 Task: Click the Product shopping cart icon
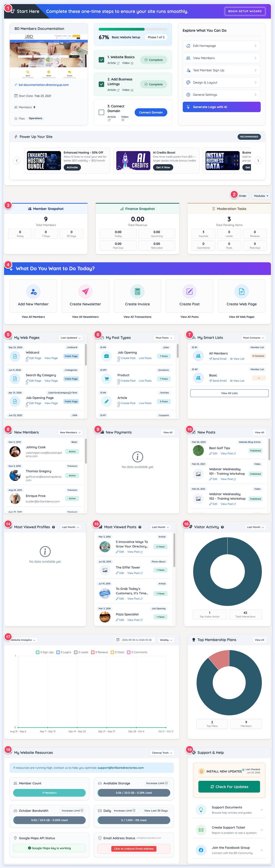[x=107, y=379]
